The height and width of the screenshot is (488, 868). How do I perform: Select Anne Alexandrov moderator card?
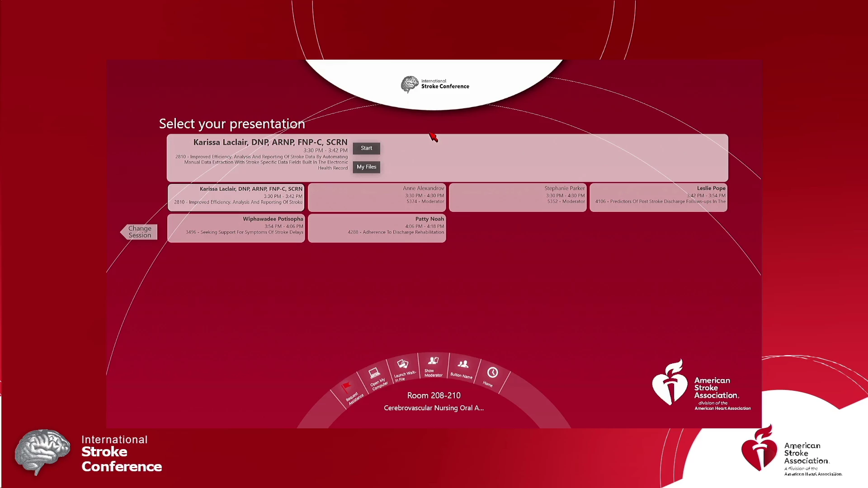tap(377, 197)
